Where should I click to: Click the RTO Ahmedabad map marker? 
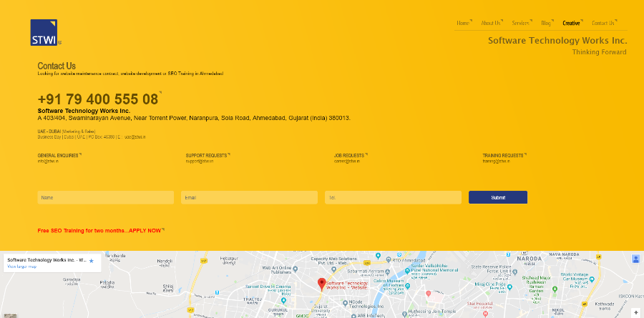tap(389, 259)
